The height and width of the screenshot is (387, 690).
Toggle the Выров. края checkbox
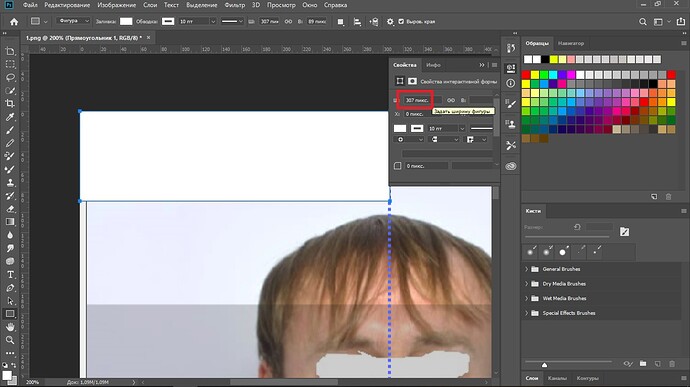401,21
